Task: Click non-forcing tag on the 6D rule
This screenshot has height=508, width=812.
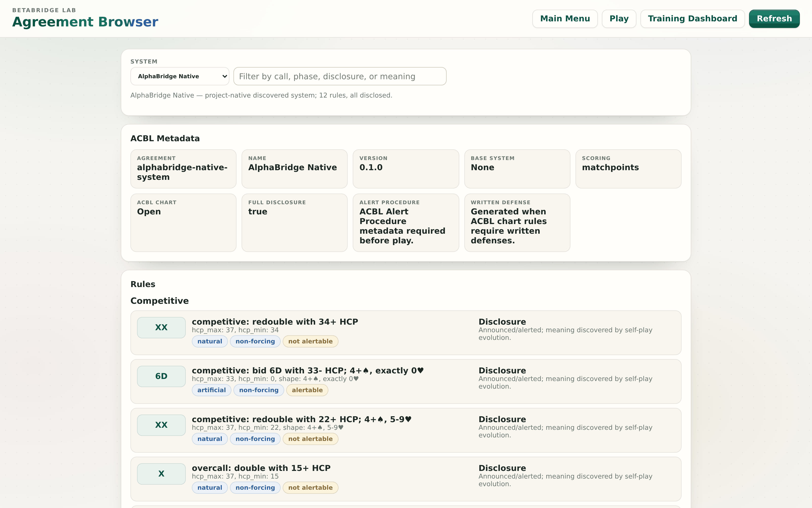Action: (x=259, y=390)
